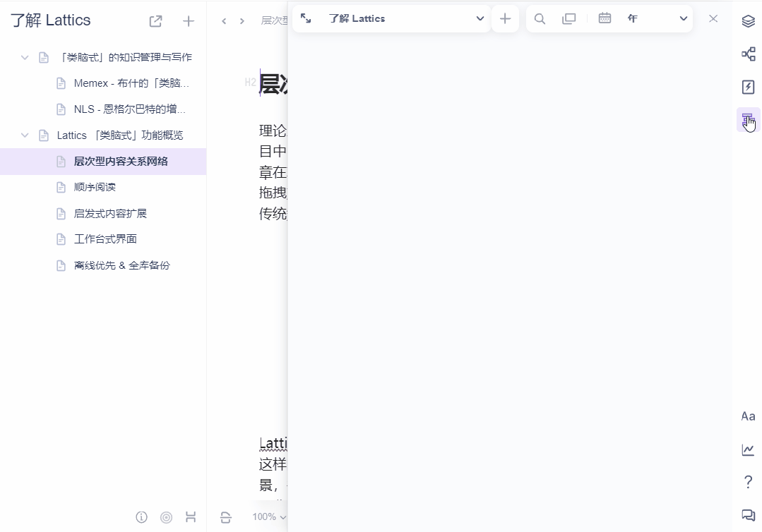
Task: Open the calendar icon in panel toolbar
Action: 605,18
